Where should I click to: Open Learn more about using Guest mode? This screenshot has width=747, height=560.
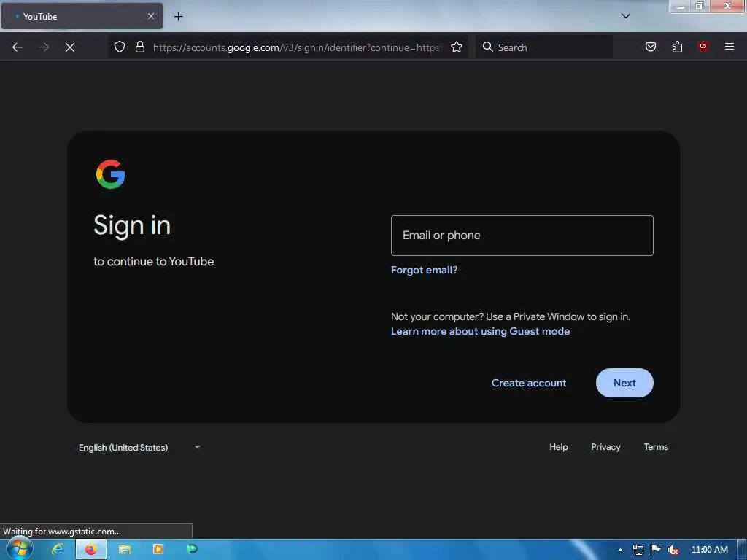[480, 331]
